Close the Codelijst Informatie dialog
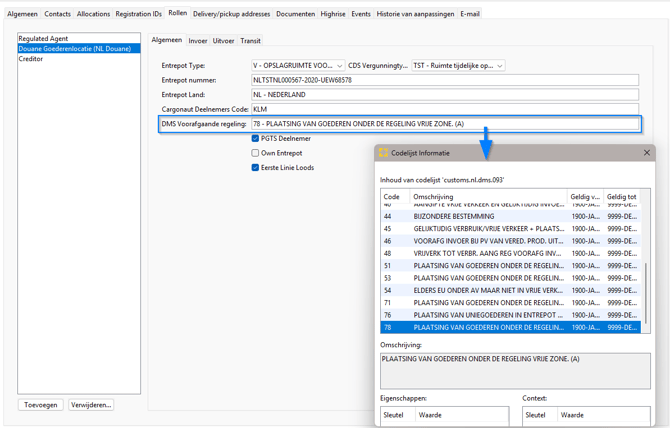The height and width of the screenshot is (428, 670). pos(646,152)
